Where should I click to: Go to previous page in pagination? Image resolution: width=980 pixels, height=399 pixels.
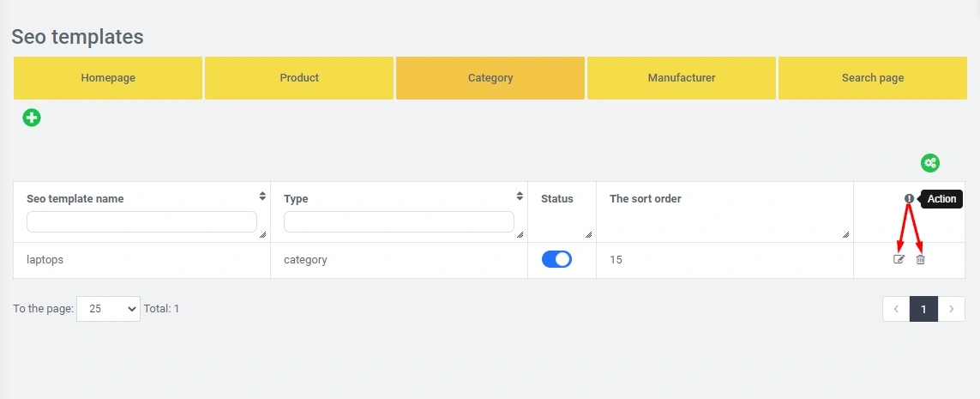(896, 309)
